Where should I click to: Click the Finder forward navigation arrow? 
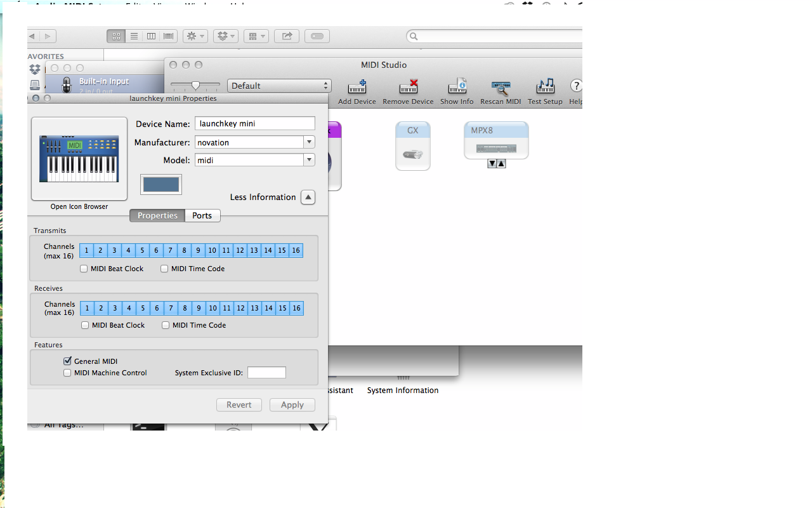point(48,36)
